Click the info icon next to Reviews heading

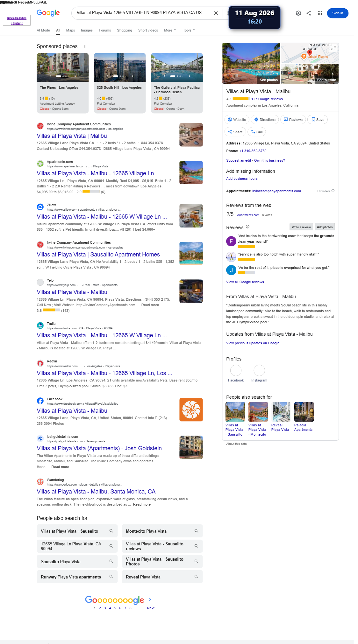point(247,227)
